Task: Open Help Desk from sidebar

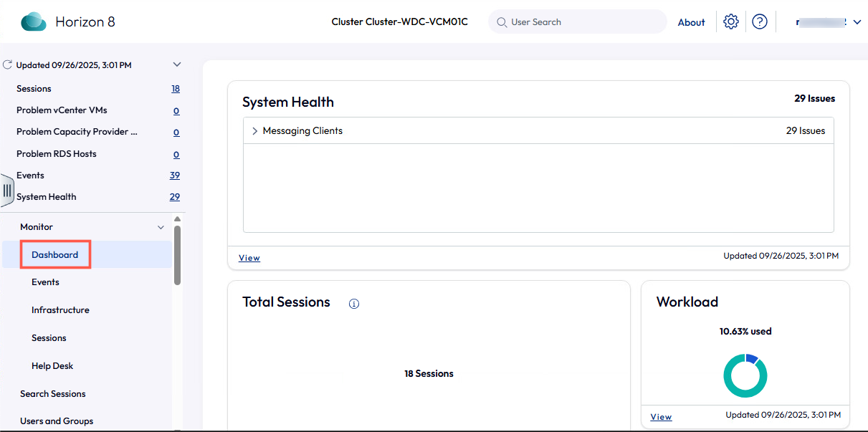Action: click(52, 366)
